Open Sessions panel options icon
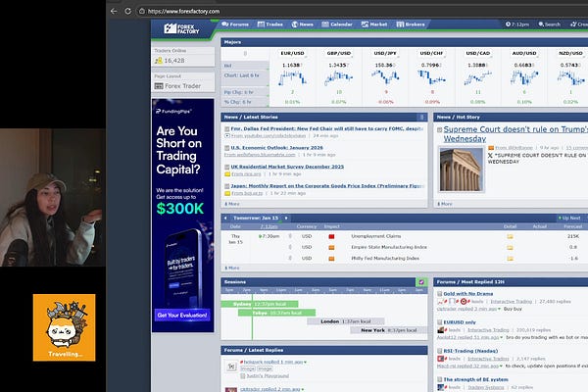This screenshot has width=588, height=392. 421,281
